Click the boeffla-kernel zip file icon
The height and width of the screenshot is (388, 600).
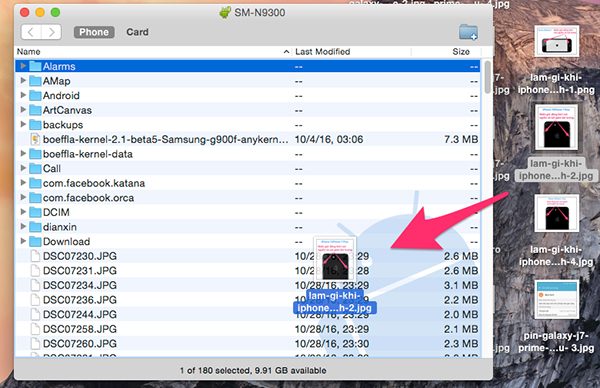click(x=35, y=139)
